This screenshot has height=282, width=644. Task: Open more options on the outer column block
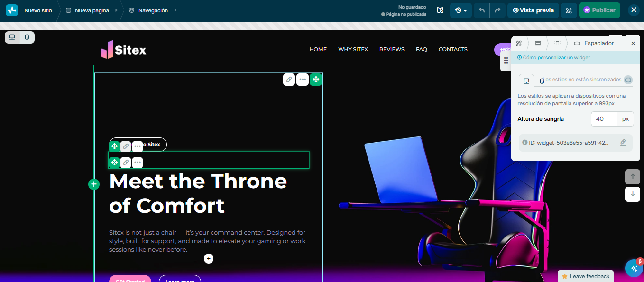(303, 80)
